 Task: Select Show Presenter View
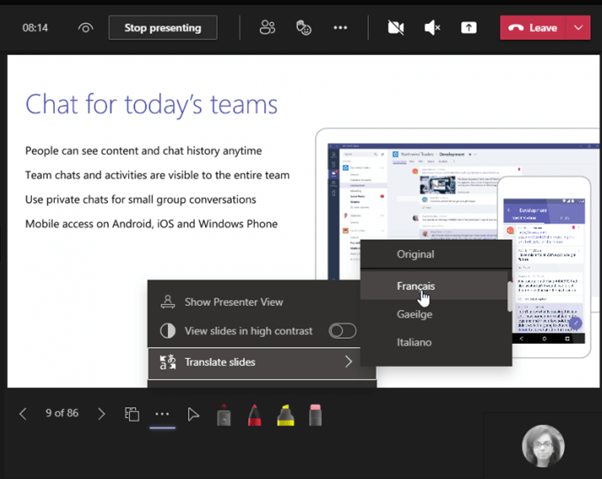pyautogui.click(x=234, y=301)
